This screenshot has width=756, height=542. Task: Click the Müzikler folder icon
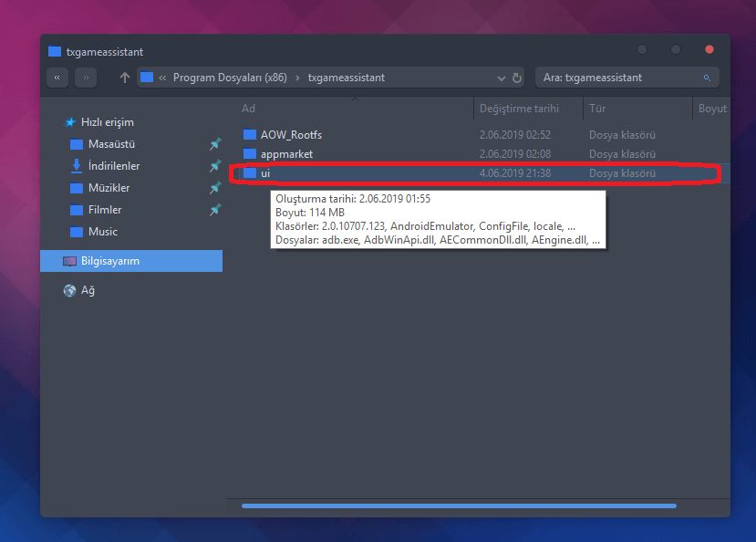pos(77,188)
